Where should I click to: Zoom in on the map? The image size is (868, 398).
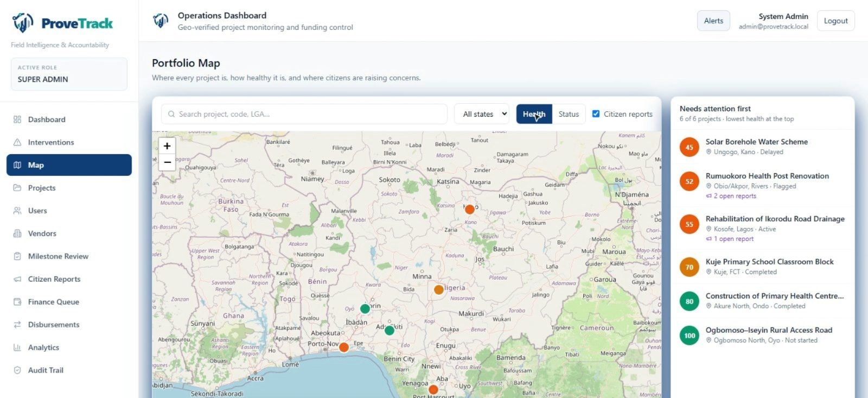tap(167, 146)
